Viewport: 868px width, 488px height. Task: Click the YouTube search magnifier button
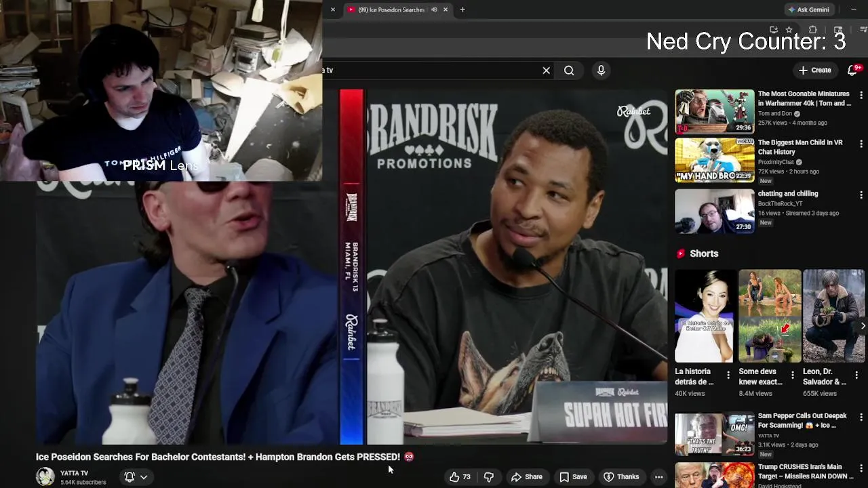click(x=569, y=70)
